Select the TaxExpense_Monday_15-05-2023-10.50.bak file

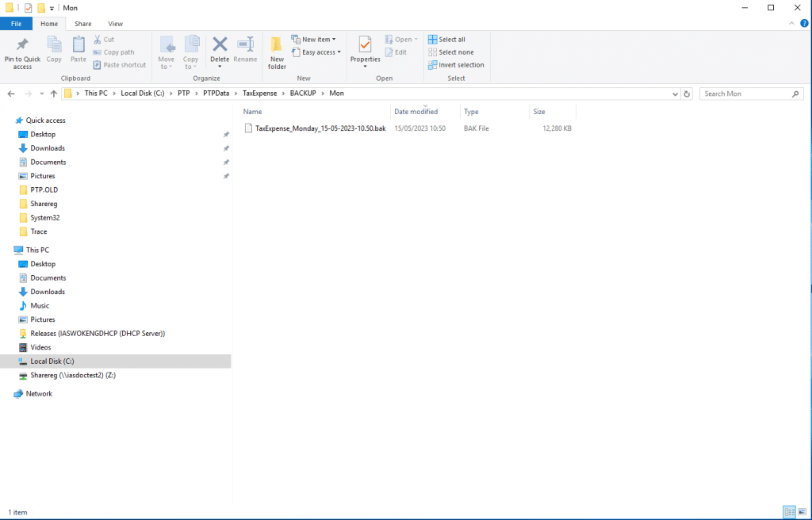coord(315,128)
